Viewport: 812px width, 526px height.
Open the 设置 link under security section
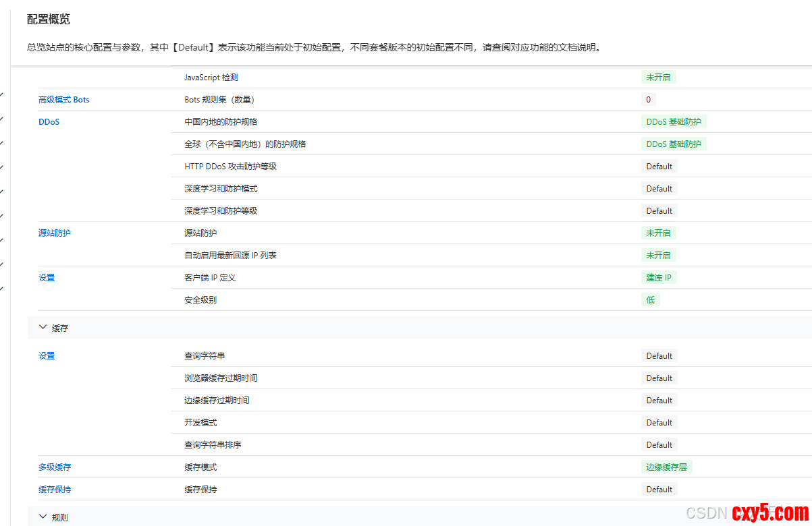[x=47, y=278]
